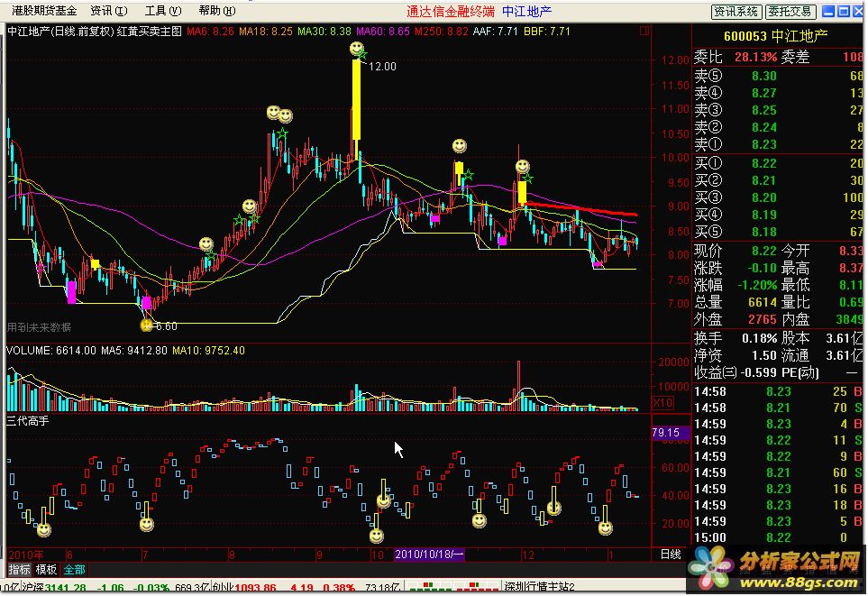Click the X10 volume scale label
Screen dimensions: 868x596
pyautogui.click(x=662, y=403)
